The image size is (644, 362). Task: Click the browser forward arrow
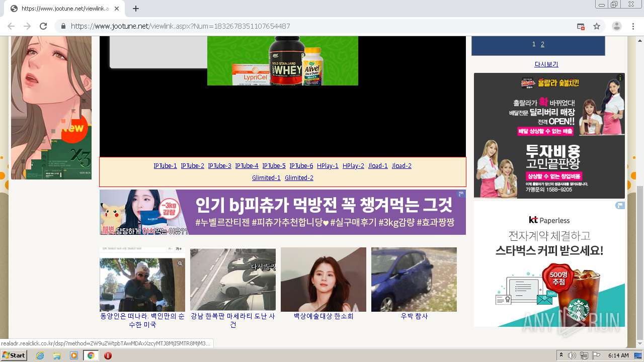pyautogui.click(x=27, y=26)
